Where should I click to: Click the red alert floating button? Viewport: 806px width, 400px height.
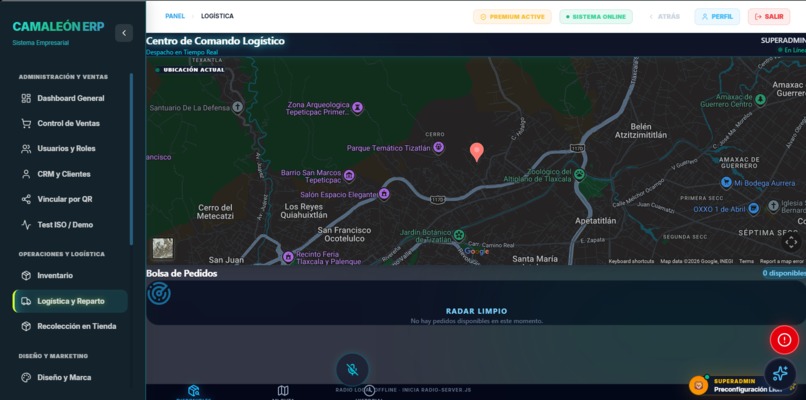(x=784, y=340)
